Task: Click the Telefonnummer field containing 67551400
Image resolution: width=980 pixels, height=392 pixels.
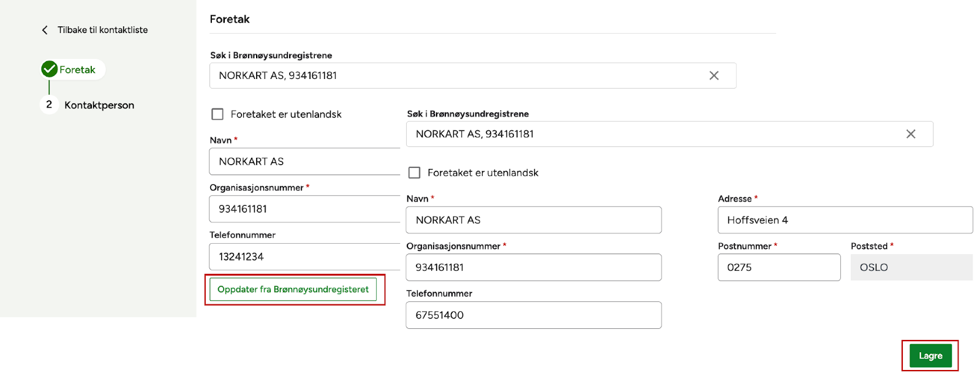Action: pyautogui.click(x=533, y=315)
